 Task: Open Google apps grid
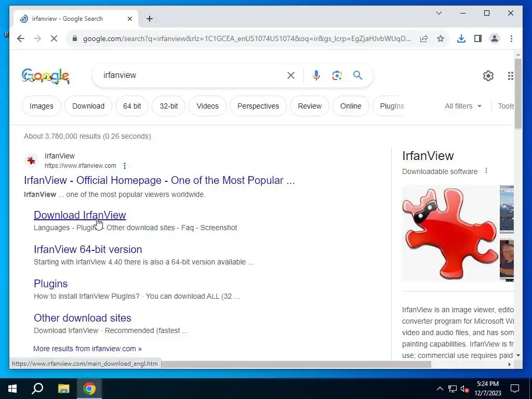tap(510, 76)
